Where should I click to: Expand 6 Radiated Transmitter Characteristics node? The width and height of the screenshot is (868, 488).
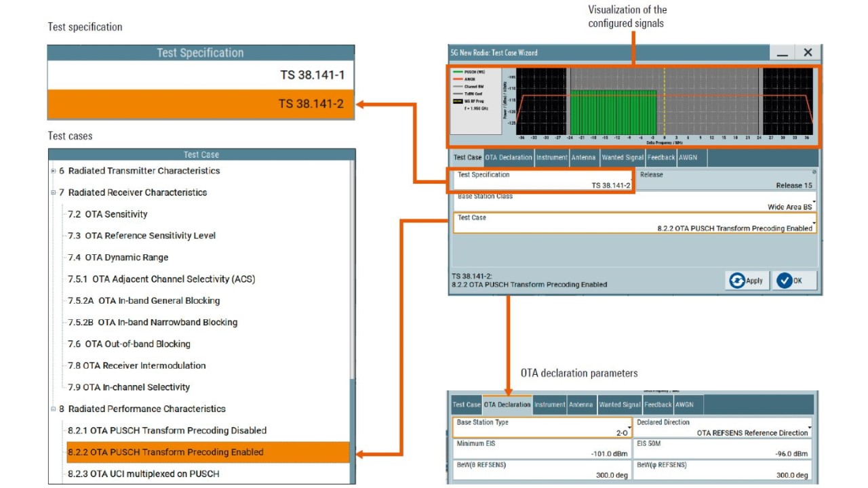point(54,171)
